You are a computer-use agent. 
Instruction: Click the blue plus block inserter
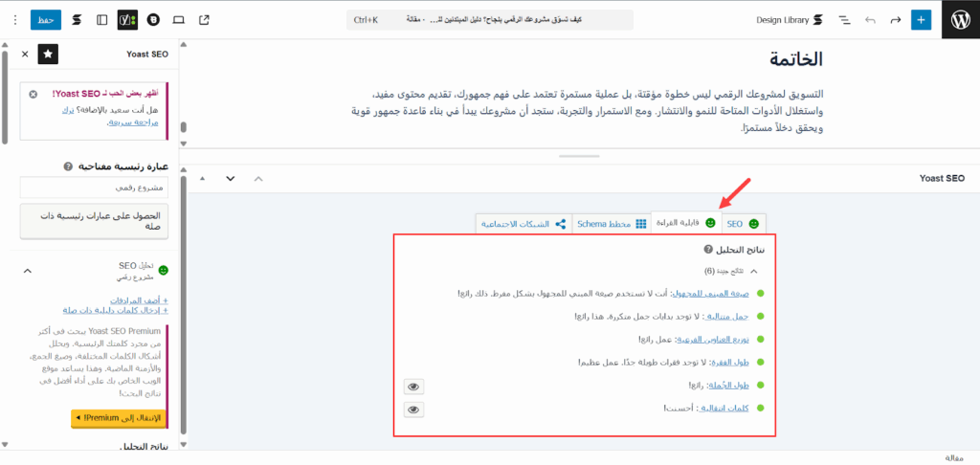pos(921,19)
